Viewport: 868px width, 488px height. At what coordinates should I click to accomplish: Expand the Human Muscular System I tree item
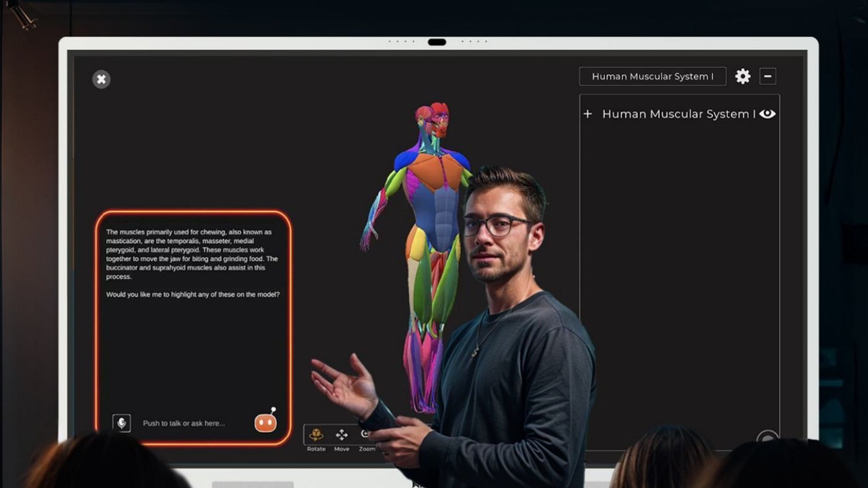[x=588, y=114]
